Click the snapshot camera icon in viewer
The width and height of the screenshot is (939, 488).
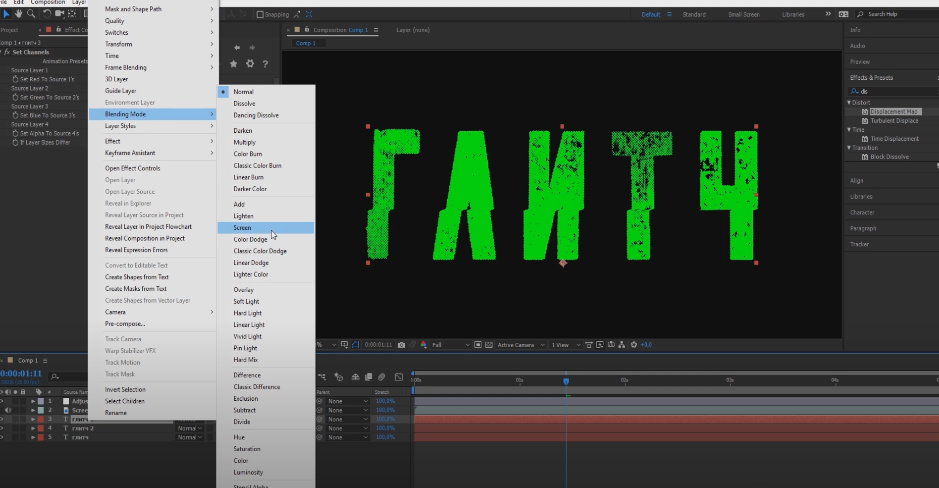[401, 345]
